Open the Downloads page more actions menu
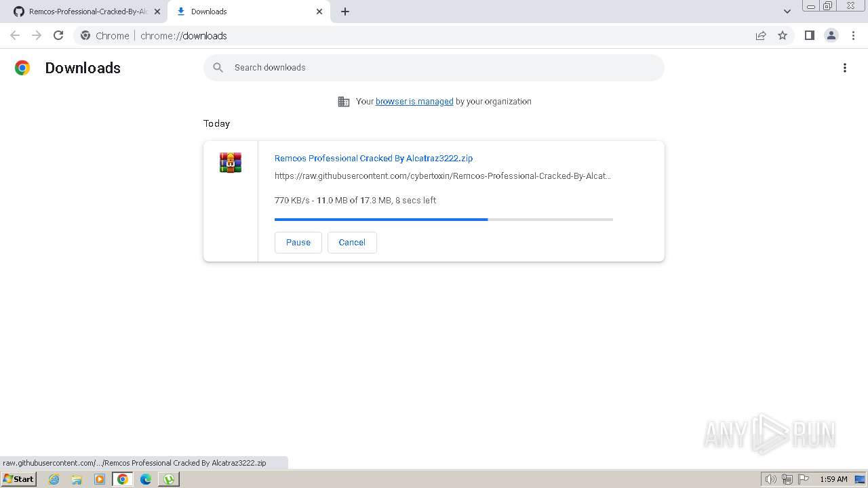The width and height of the screenshot is (868, 488). tap(845, 68)
